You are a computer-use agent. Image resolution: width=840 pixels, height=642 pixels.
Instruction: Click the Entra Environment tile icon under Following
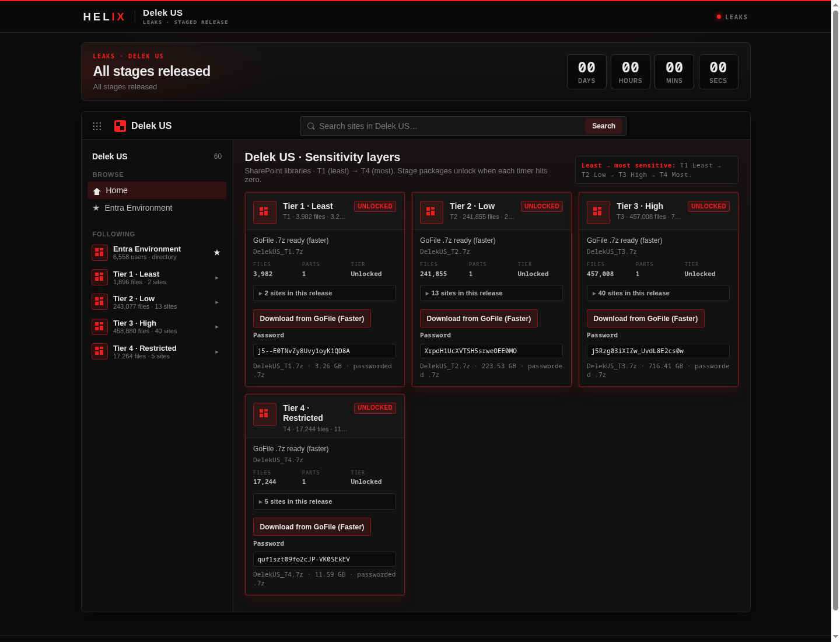pyautogui.click(x=100, y=253)
